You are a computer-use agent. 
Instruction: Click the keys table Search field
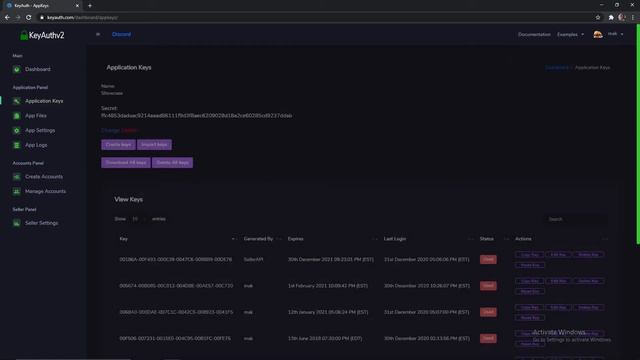coord(575,219)
